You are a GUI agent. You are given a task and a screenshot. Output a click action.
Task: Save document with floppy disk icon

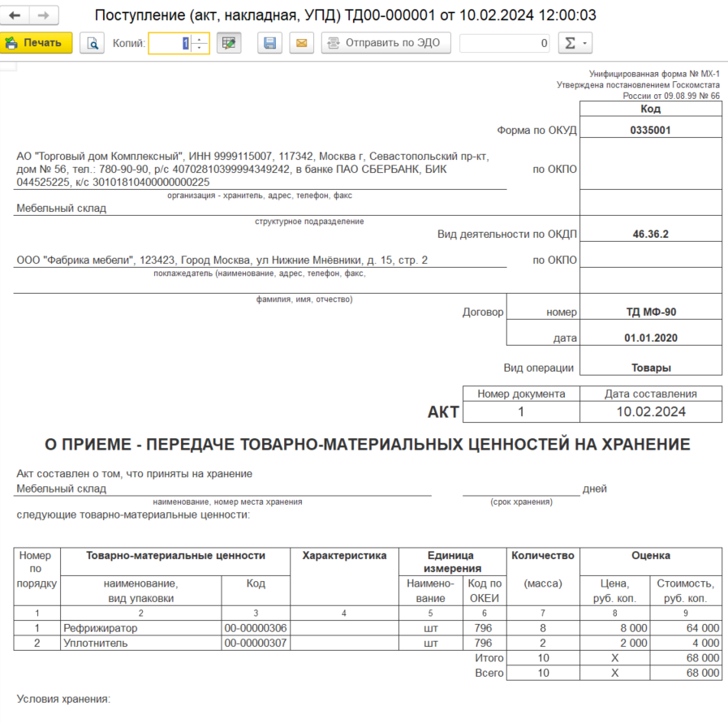pyautogui.click(x=269, y=43)
